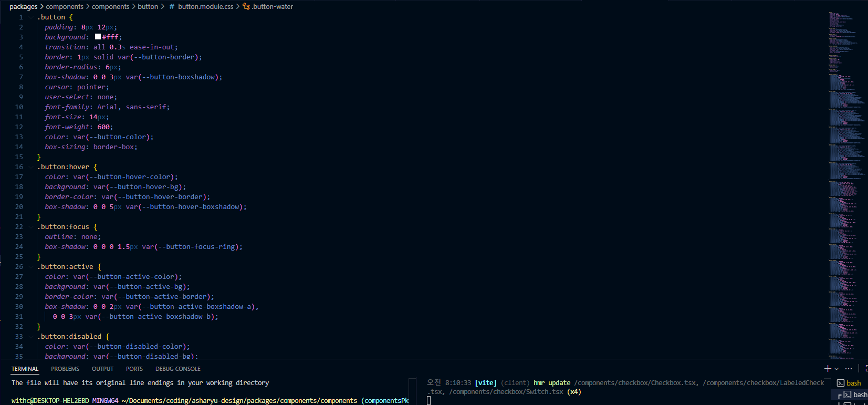Collapse the .button rule on line 1
Viewport: 868px width, 405px height.
[x=32, y=17]
